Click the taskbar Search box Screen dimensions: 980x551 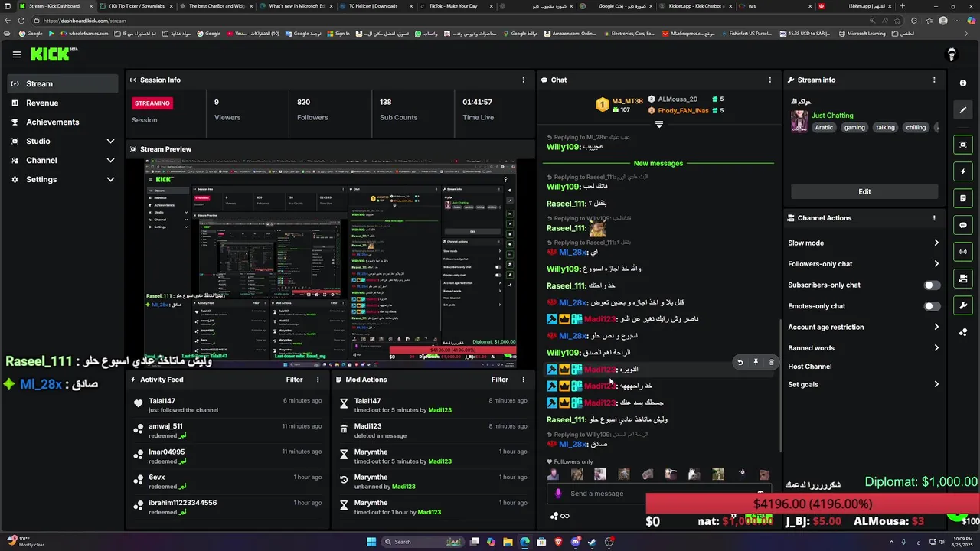423,542
